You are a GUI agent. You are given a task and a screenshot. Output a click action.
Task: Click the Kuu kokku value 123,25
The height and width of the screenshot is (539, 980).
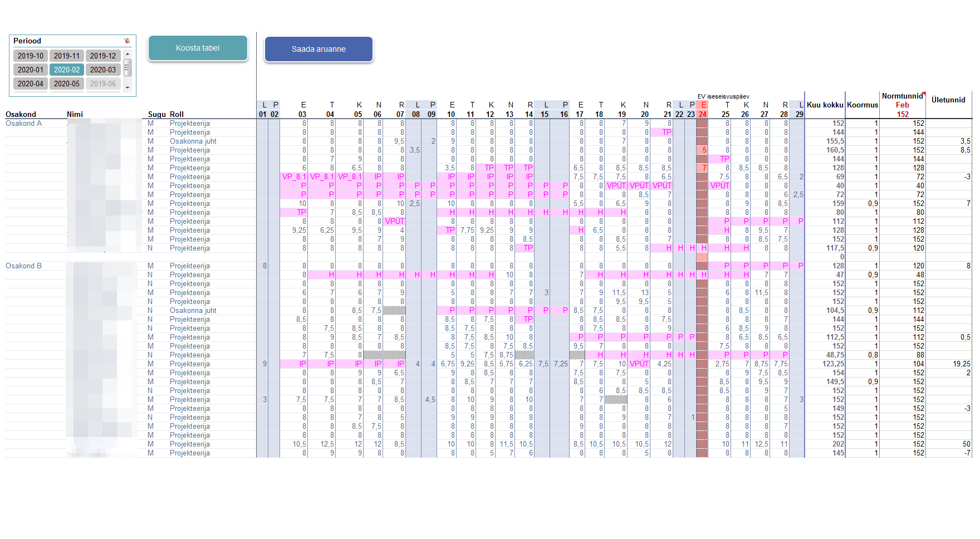pos(833,364)
